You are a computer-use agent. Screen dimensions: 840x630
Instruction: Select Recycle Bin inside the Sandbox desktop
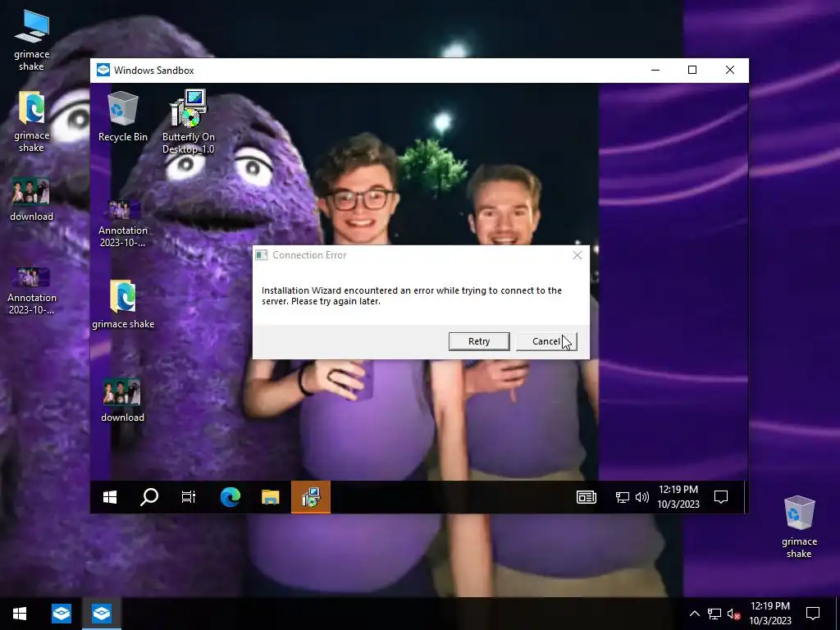(123, 116)
